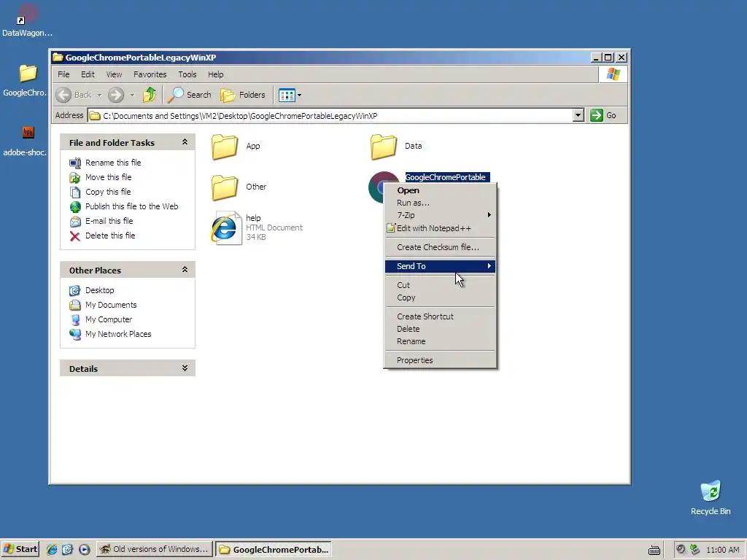
Task: Click inside the Address path field
Action: click(330, 116)
